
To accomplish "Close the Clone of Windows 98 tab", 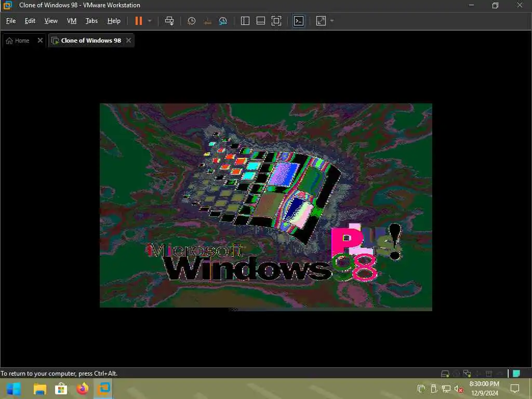I will pyautogui.click(x=129, y=41).
